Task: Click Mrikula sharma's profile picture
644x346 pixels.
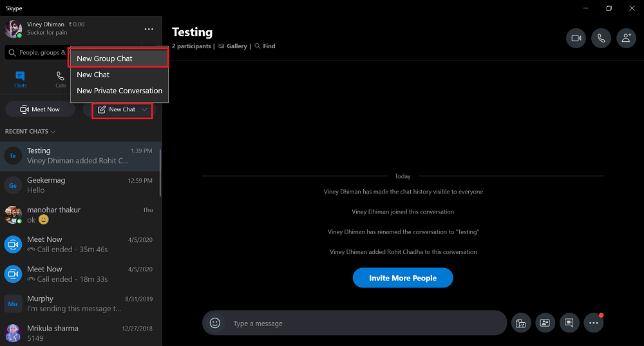Action: [13, 333]
